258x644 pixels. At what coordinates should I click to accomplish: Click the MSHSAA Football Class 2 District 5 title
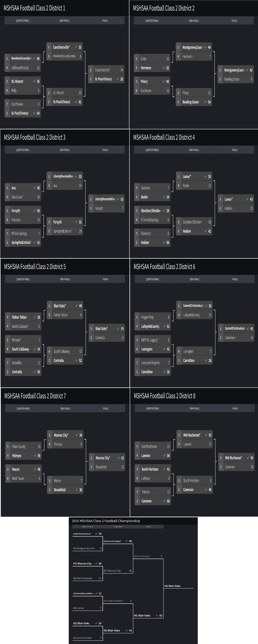[35, 267]
